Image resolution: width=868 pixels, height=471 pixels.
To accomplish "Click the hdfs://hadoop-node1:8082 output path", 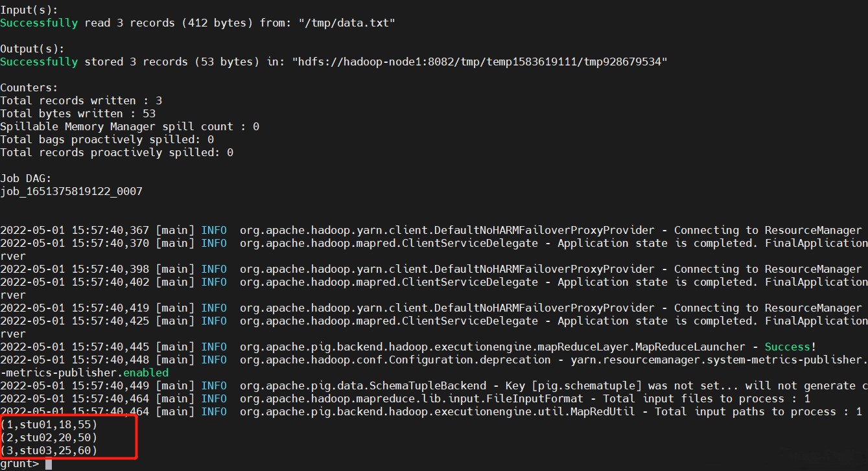I will pos(480,62).
